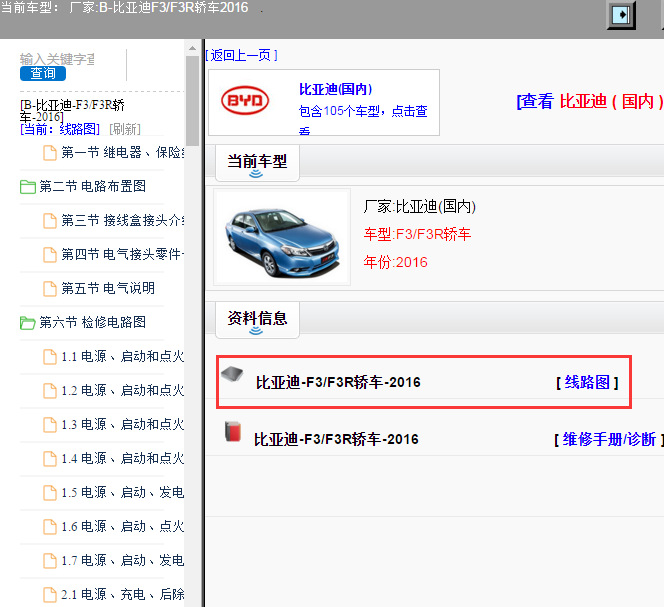Open the 维修手册/诊断 link
The height and width of the screenshot is (607, 664).
coord(609,440)
